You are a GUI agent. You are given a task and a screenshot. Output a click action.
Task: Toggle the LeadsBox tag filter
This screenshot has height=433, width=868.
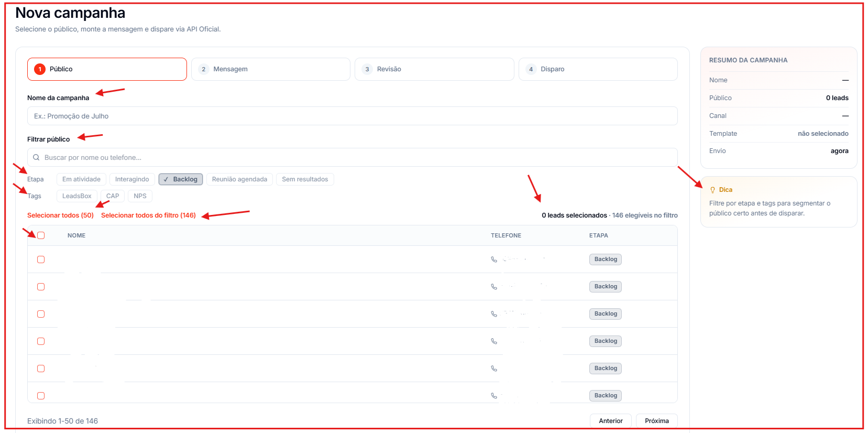point(77,196)
